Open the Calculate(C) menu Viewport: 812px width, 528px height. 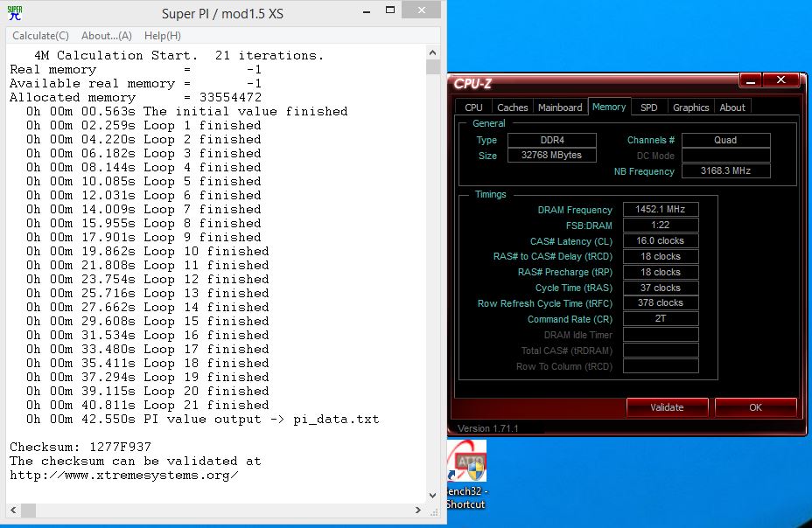[40, 36]
